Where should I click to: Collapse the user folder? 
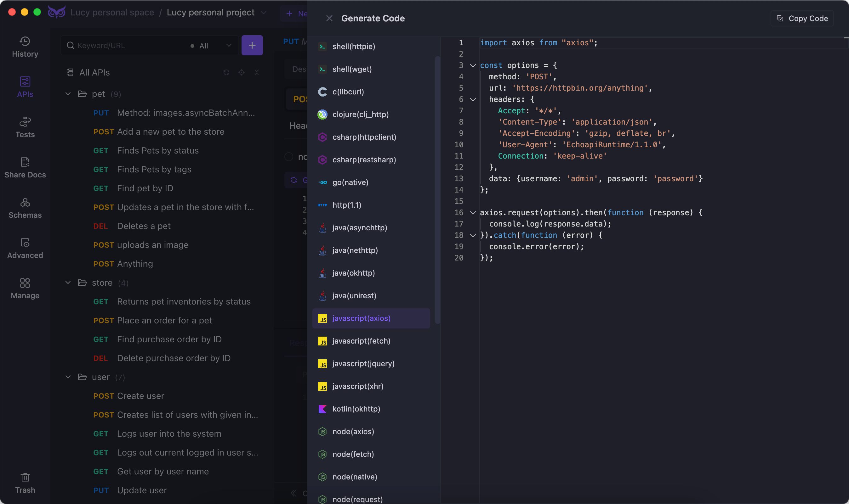coord(68,377)
